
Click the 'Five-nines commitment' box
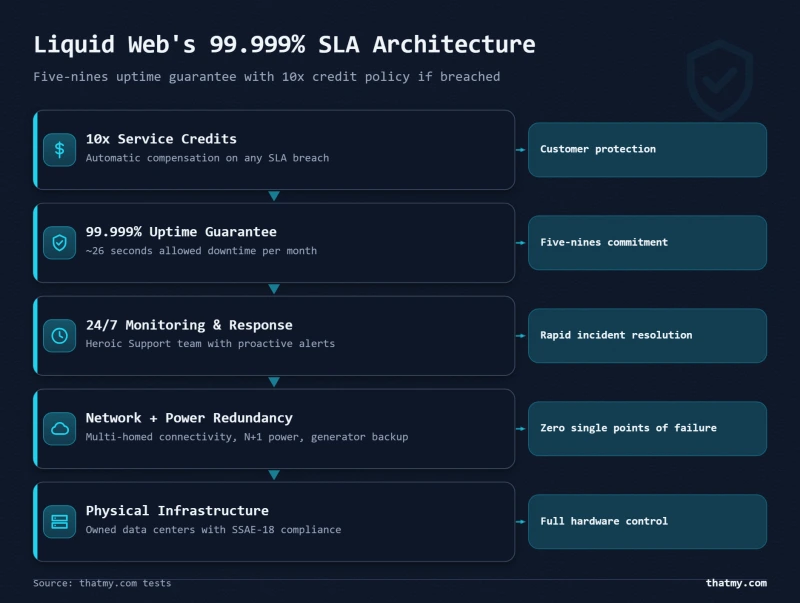pos(647,243)
